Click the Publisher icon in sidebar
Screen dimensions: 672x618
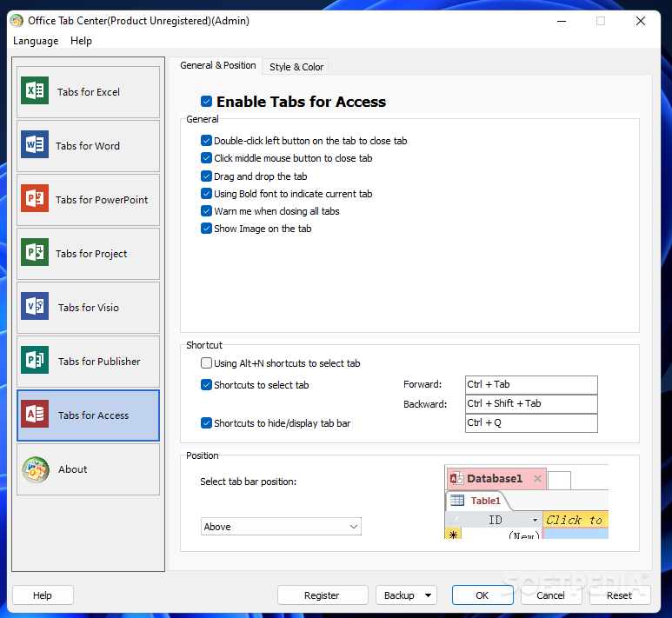click(x=35, y=360)
